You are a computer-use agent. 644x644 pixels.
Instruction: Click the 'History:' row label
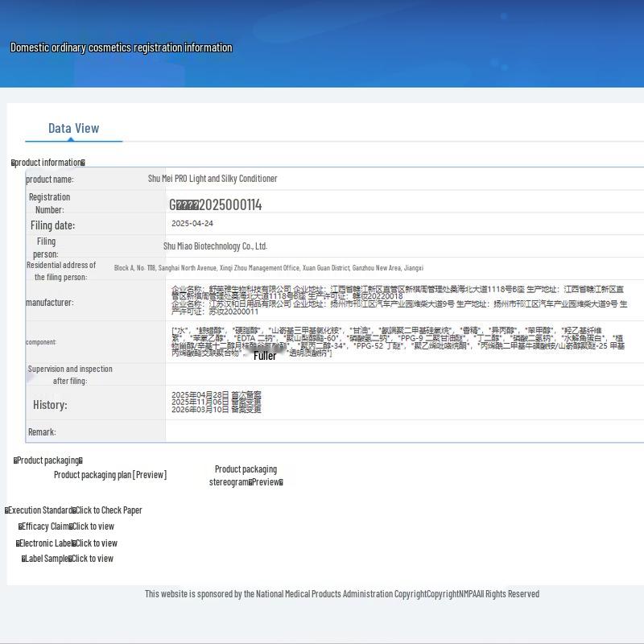coord(50,405)
